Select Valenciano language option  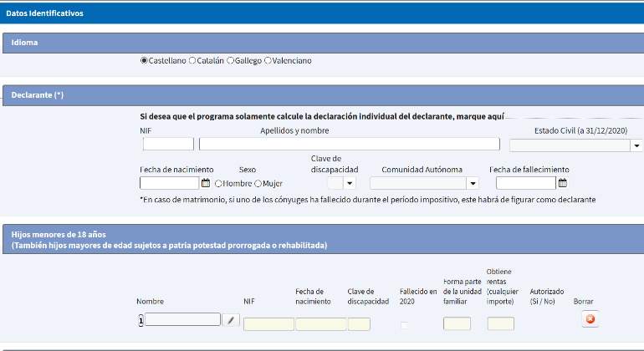click(268, 60)
